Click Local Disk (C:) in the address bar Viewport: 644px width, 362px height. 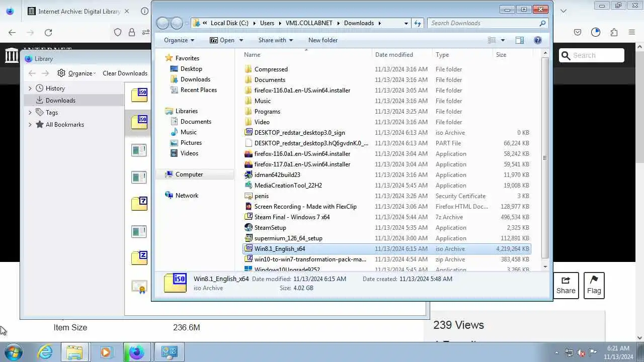tap(229, 23)
